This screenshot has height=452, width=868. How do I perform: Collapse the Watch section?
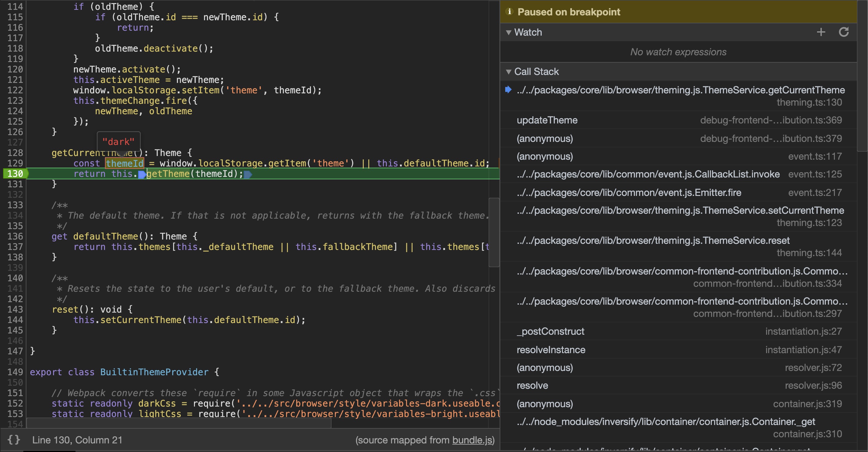click(x=509, y=32)
